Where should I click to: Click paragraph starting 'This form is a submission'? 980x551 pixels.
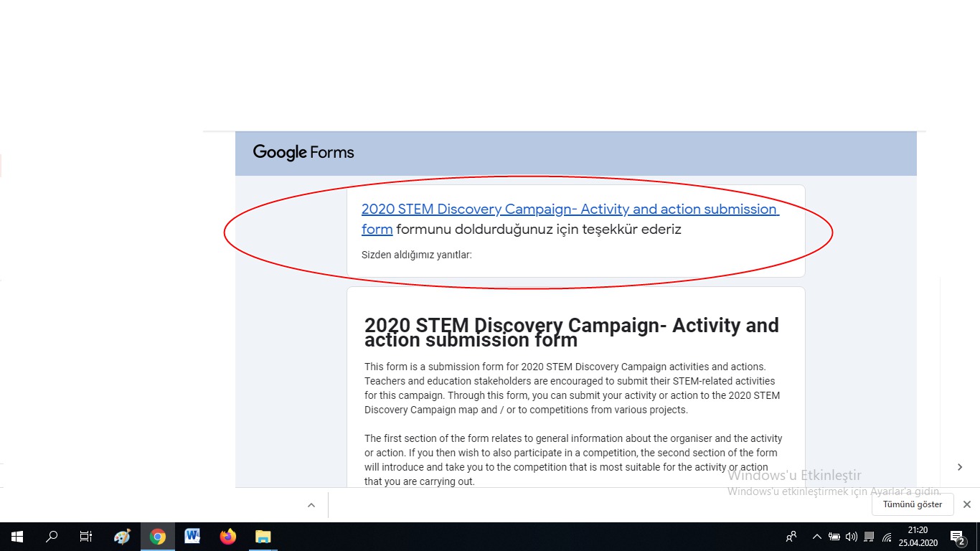point(573,388)
